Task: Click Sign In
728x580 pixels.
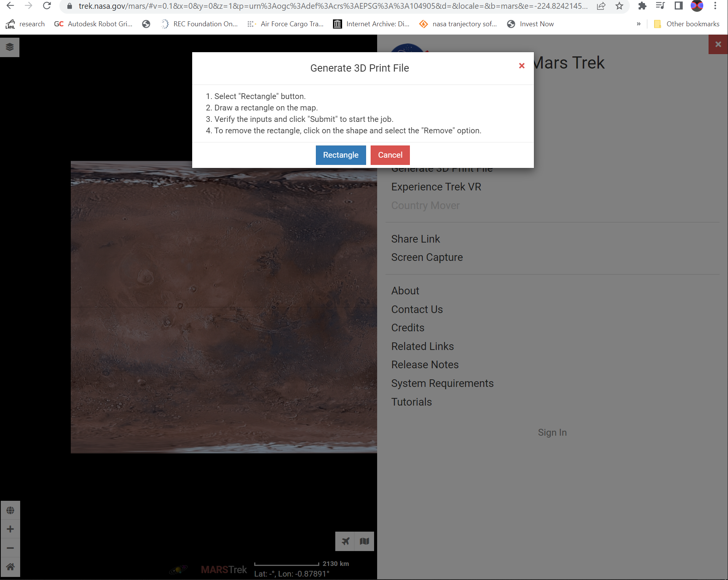Action: point(552,433)
